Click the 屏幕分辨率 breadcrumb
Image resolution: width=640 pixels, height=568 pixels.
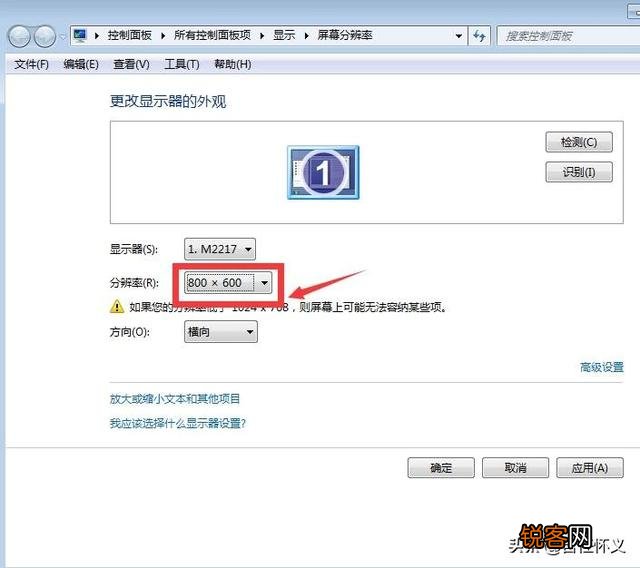pos(345,36)
